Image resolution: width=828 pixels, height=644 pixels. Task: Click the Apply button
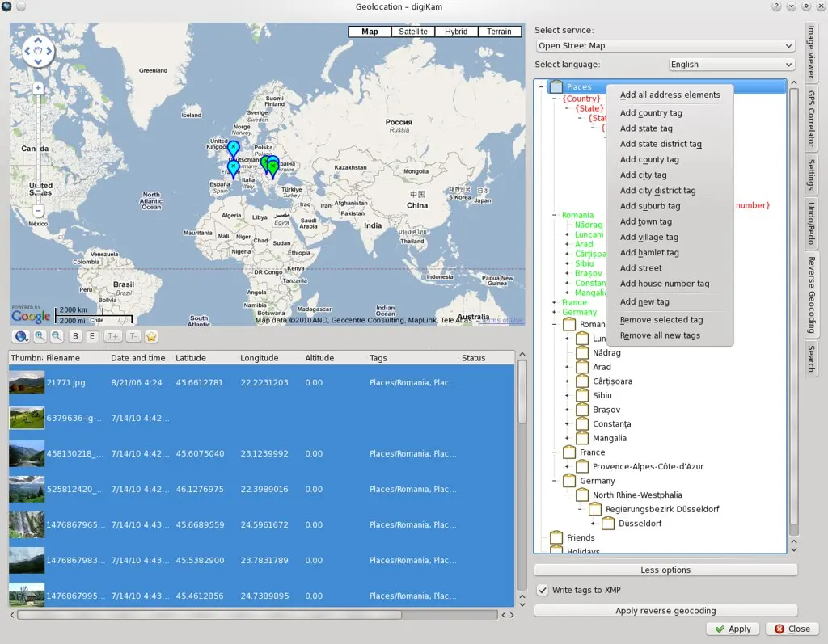(733, 629)
